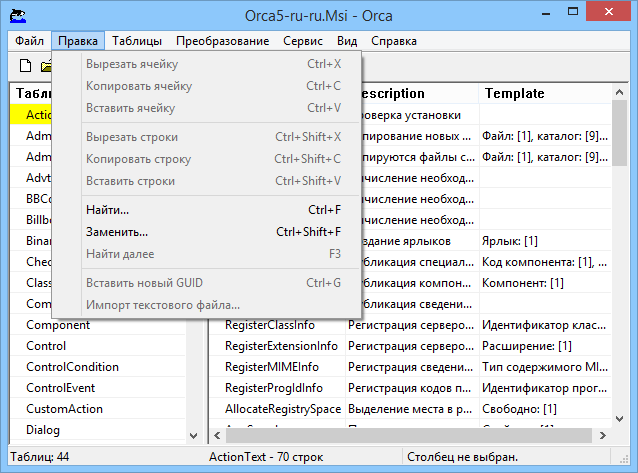Click the scroll-up arrow of data grid

point(619,92)
